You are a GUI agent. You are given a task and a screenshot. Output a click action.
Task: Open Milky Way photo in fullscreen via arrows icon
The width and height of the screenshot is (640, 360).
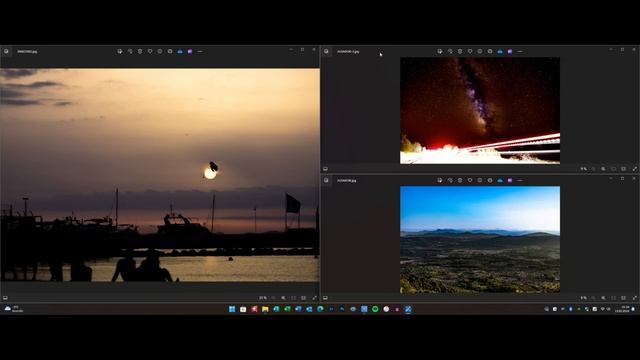(635, 169)
